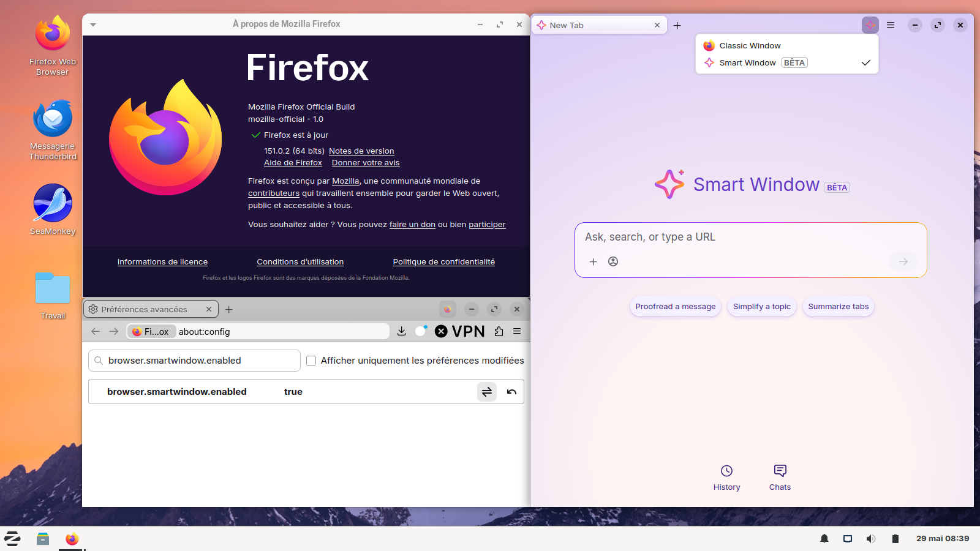Screen dimensions: 980x551
Task: Open Downloads in the about:config window toolbar
Action: (402, 331)
